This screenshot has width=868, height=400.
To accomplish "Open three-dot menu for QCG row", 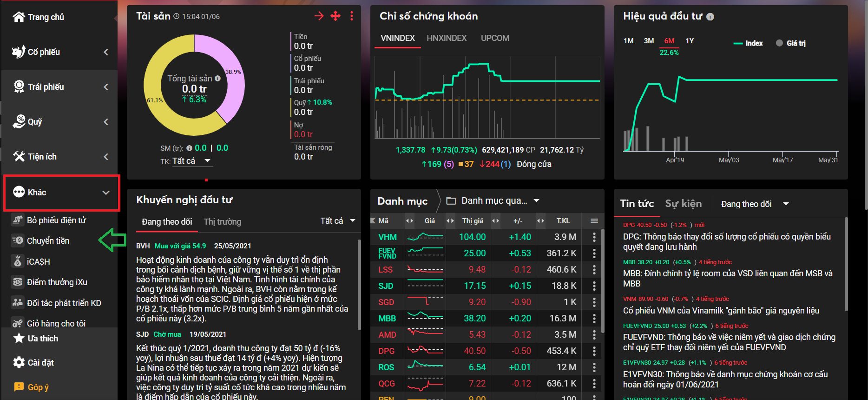I will pos(594,384).
